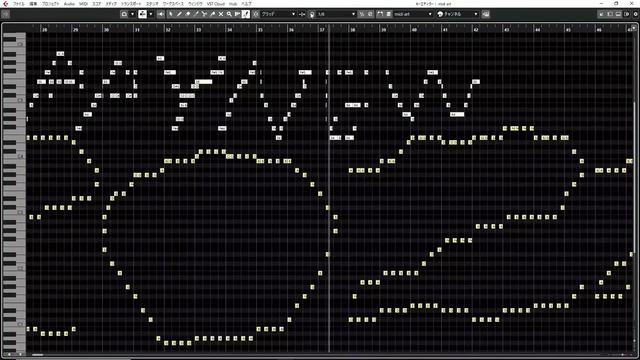
Task: Open the midi art part selection dropdown
Action: (413, 14)
